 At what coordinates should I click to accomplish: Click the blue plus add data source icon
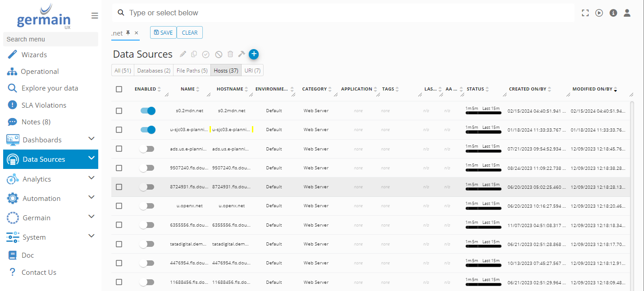(254, 54)
